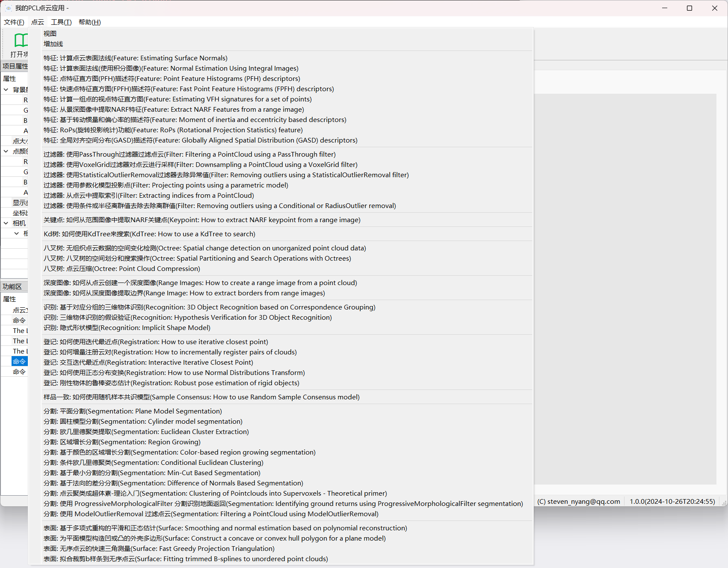
Task: Collapse the 相机 tree node chevron
Action: (x=6, y=223)
